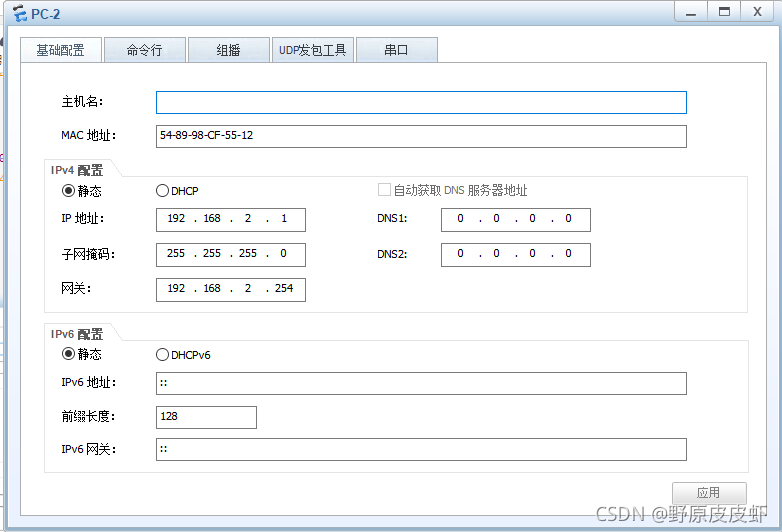Click the IP 地址 field 192.168.2.1

(x=231, y=219)
